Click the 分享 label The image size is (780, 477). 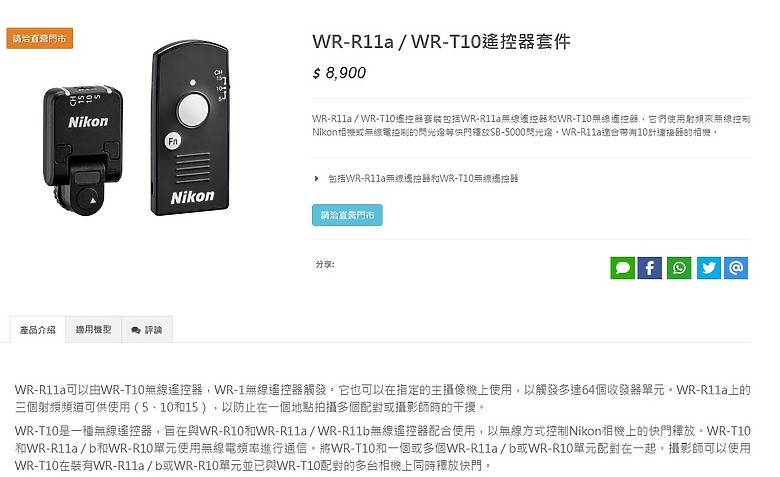(325, 264)
